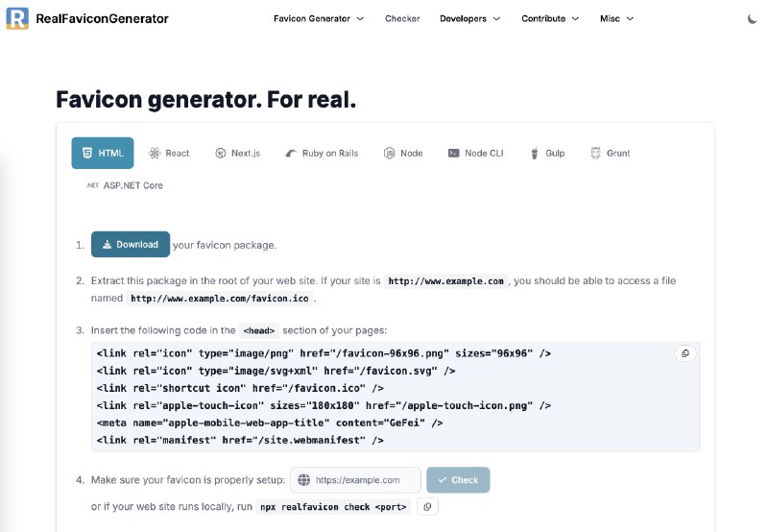Image resolution: width=768 pixels, height=532 pixels.
Task: Select the React framework tab
Action: (169, 154)
